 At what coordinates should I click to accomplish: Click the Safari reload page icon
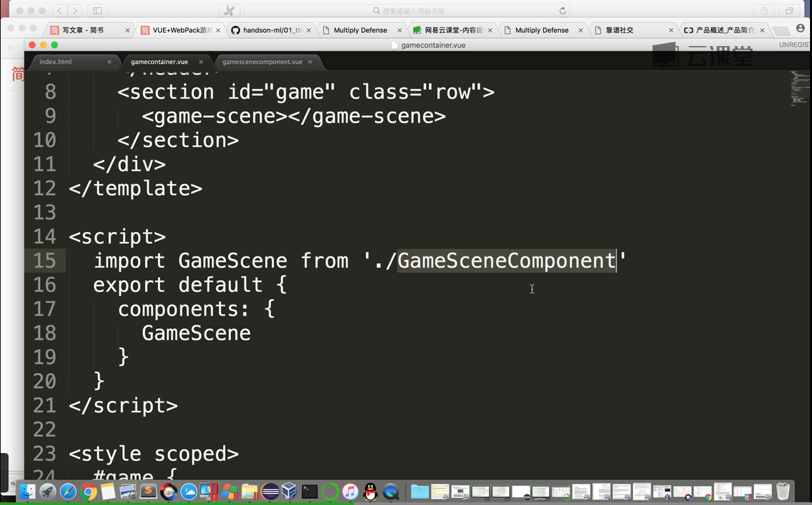563,11
